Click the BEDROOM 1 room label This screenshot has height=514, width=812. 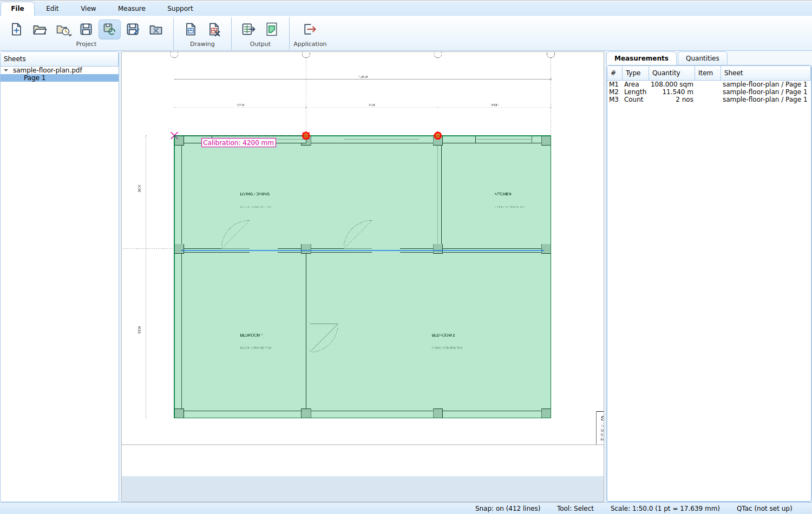tap(252, 335)
